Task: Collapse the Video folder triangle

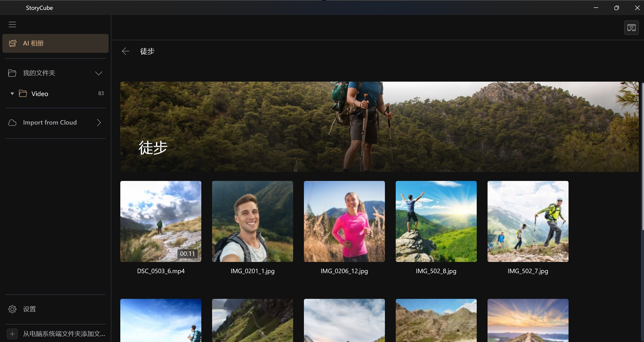Action: (12, 93)
